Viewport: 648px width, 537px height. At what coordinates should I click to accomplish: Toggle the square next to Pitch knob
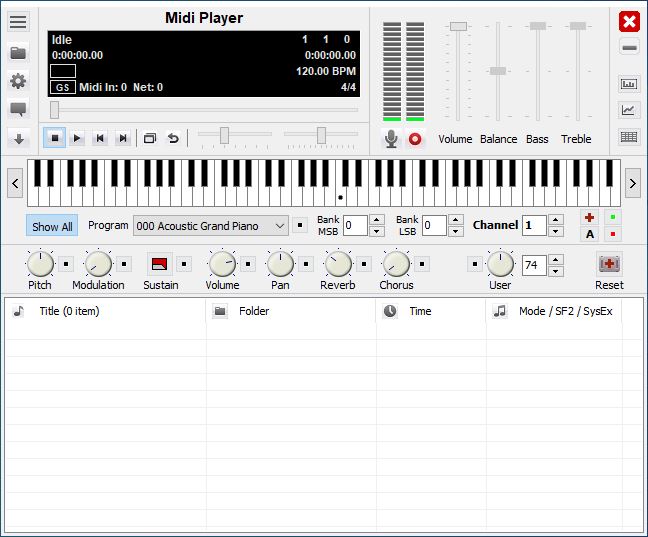pyautogui.click(x=66, y=264)
